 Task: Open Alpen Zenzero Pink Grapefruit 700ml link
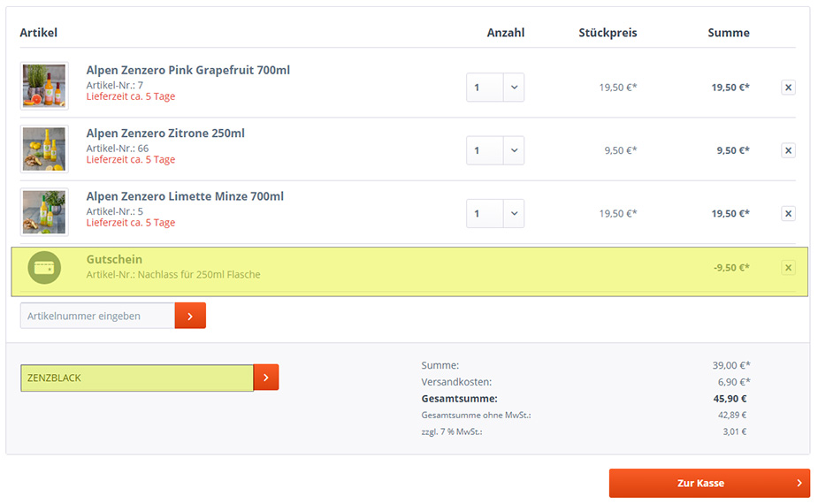pos(187,70)
